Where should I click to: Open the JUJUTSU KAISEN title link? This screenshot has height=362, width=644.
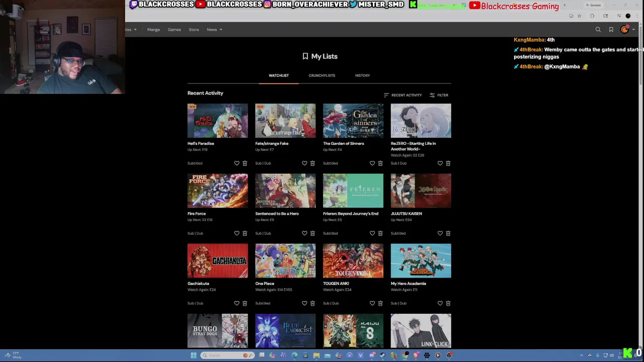(x=407, y=214)
